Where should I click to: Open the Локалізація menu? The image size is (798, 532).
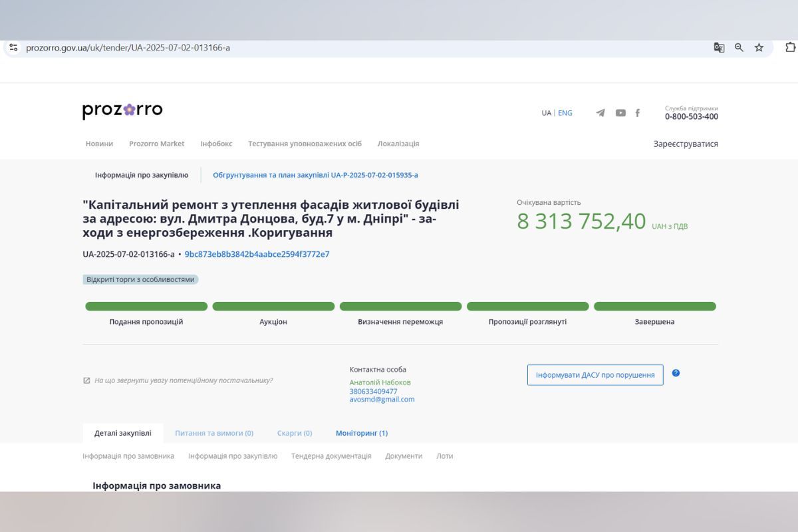coord(400,144)
